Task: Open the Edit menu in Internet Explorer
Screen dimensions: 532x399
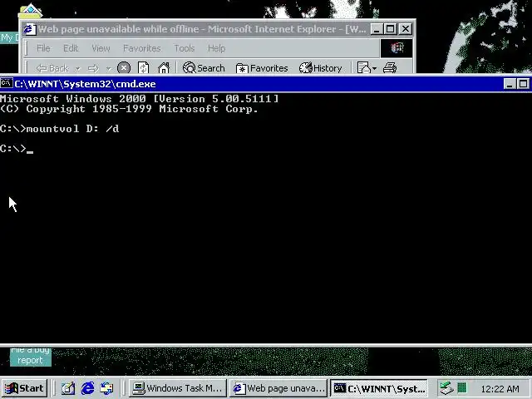Action: click(x=71, y=48)
